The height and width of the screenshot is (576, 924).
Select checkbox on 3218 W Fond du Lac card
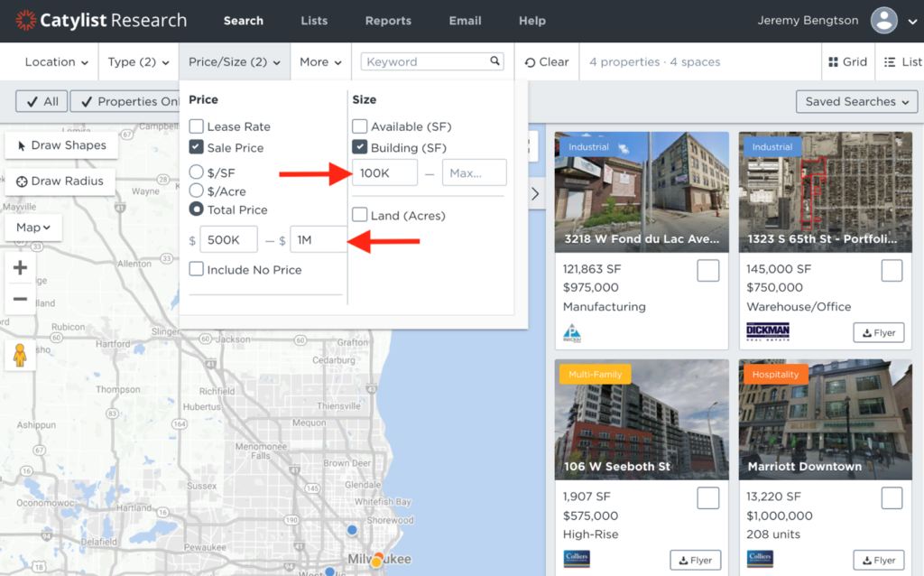[707, 271]
